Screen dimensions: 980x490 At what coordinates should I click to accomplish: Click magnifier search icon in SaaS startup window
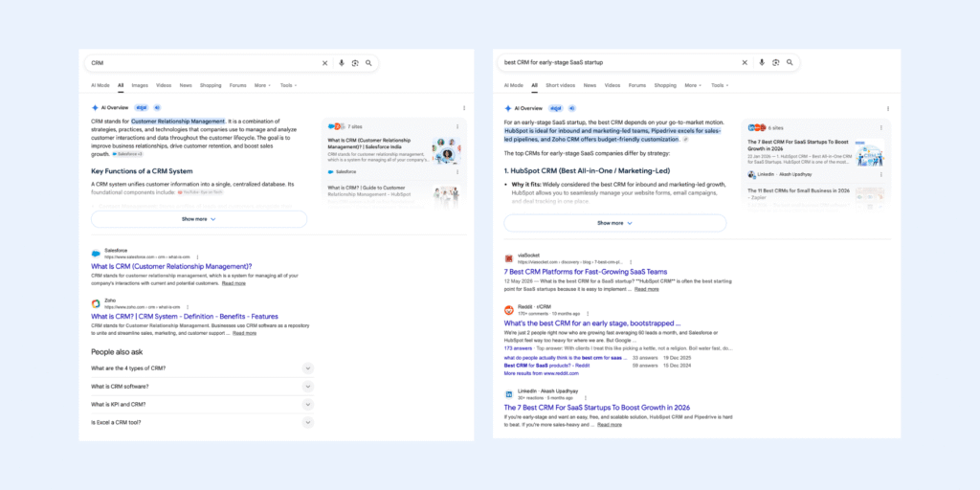click(x=790, y=62)
